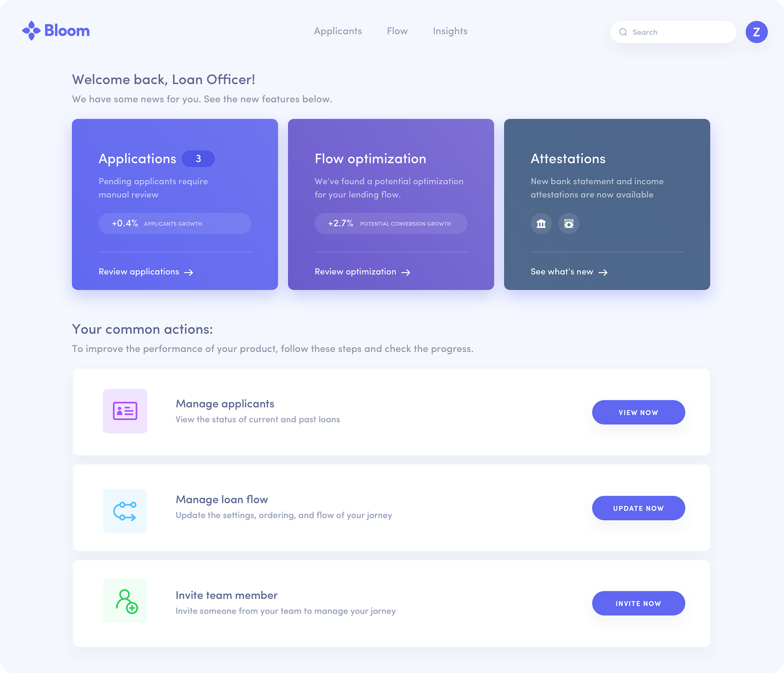The width and height of the screenshot is (784, 673).
Task: Select the Insights navigation tab
Action: pos(450,31)
